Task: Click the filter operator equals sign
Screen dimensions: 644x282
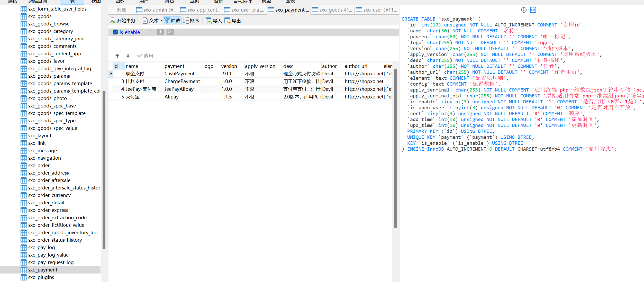Action: 144,32
